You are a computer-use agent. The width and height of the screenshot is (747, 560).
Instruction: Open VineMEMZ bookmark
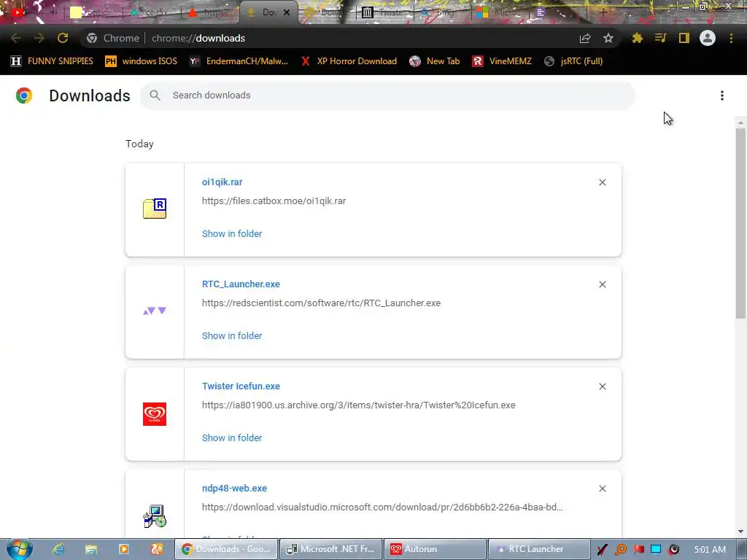pos(502,61)
